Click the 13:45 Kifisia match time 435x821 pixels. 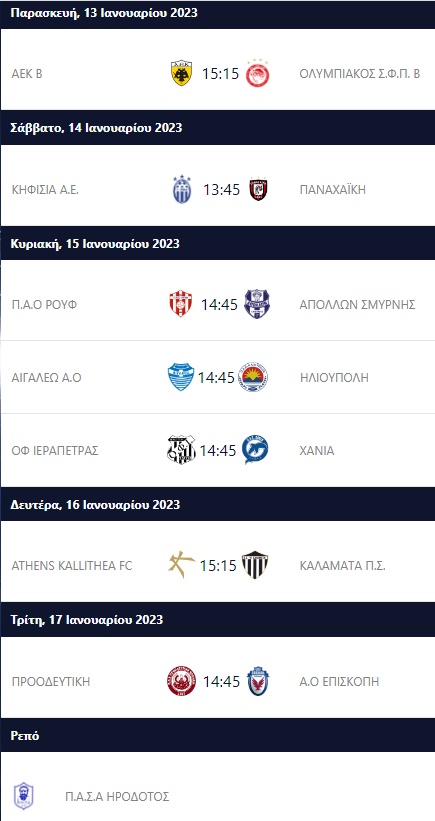click(x=221, y=190)
